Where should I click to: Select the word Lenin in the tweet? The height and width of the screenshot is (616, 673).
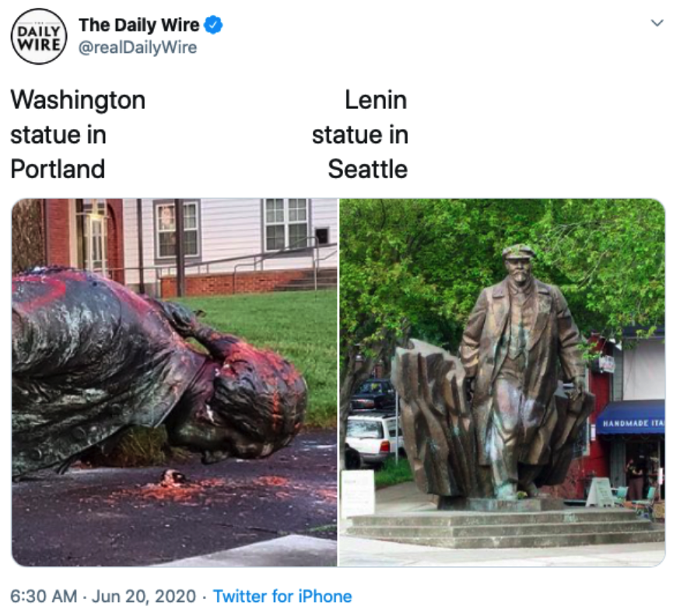coord(376,100)
